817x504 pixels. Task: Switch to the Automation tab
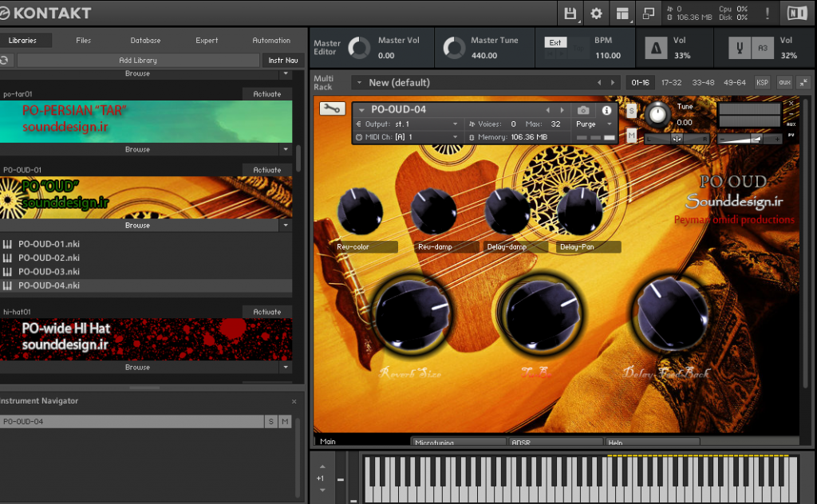271,40
